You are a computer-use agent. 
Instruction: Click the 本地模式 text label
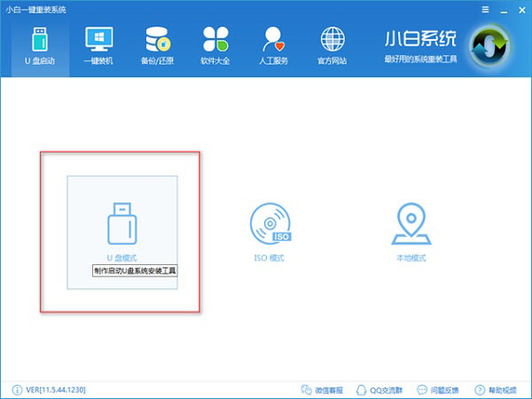click(x=411, y=258)
